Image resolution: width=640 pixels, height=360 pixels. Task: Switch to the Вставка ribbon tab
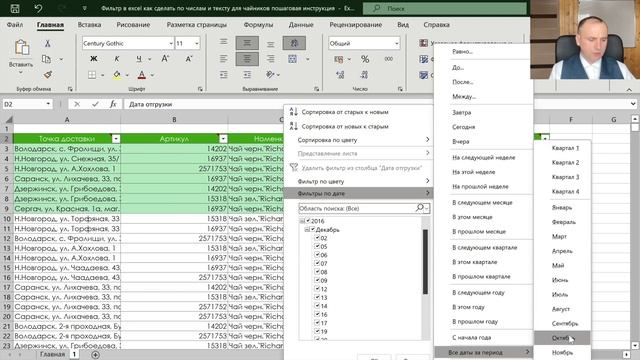[89, 25]
